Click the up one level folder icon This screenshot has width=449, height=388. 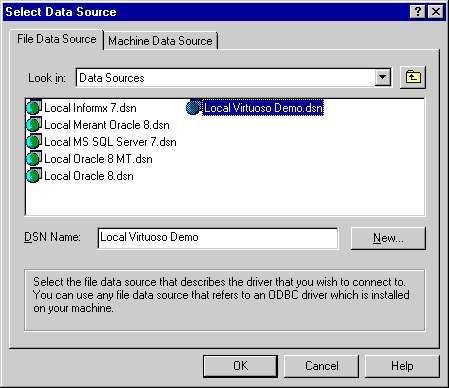pos(413,78)
